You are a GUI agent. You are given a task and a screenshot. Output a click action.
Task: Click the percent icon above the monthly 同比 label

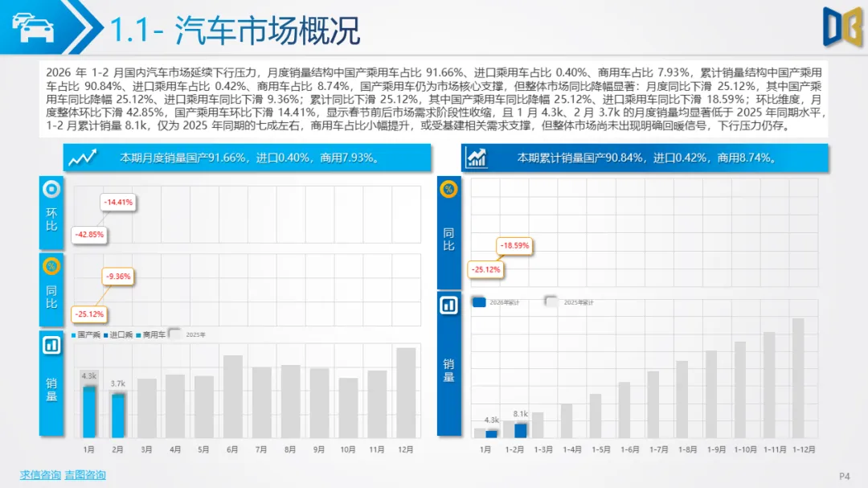[x=51, y=266]
